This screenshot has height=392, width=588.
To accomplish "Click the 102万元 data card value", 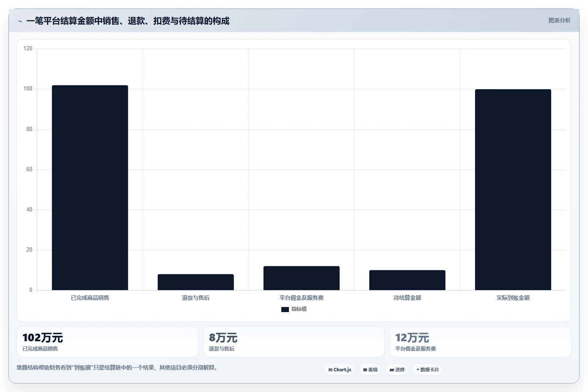I will pos(43,338).
